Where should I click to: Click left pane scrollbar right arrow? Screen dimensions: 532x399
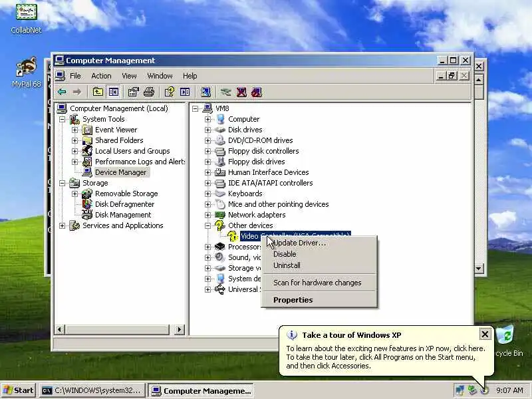tap(179, 329)
